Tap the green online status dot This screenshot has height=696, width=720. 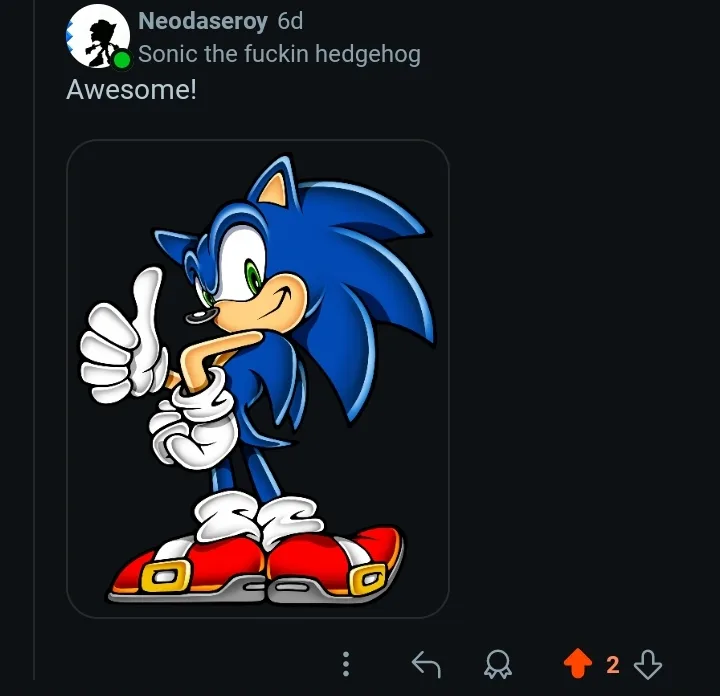(122, 60)
